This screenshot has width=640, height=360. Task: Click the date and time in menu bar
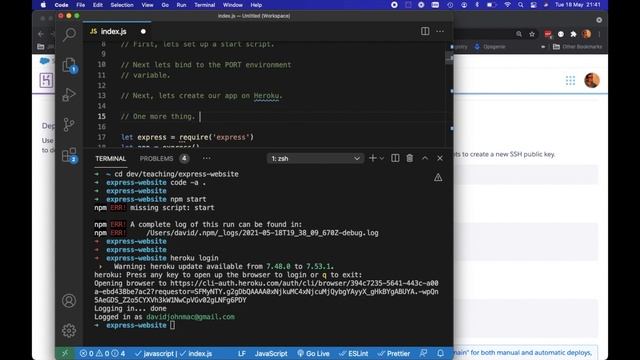click(578, 5)
